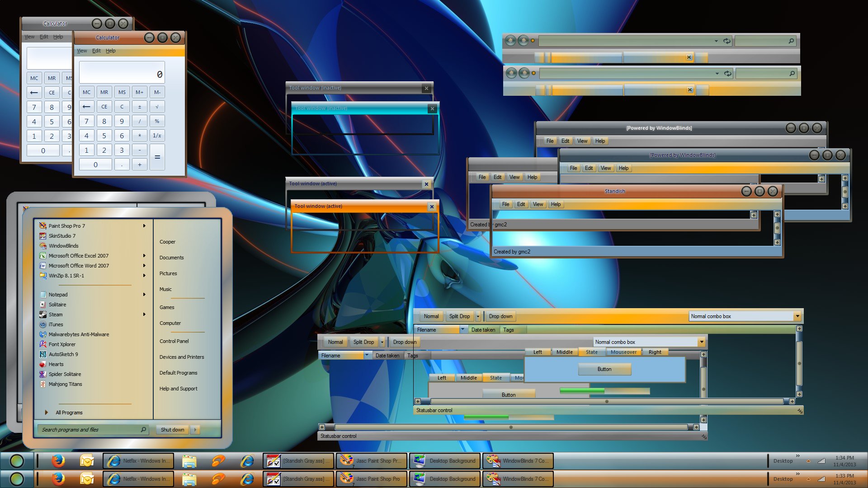Click the Date taken column header on the green header bar
The height and width of the screenshot is (488, 868).
click(x=483, y=330)
